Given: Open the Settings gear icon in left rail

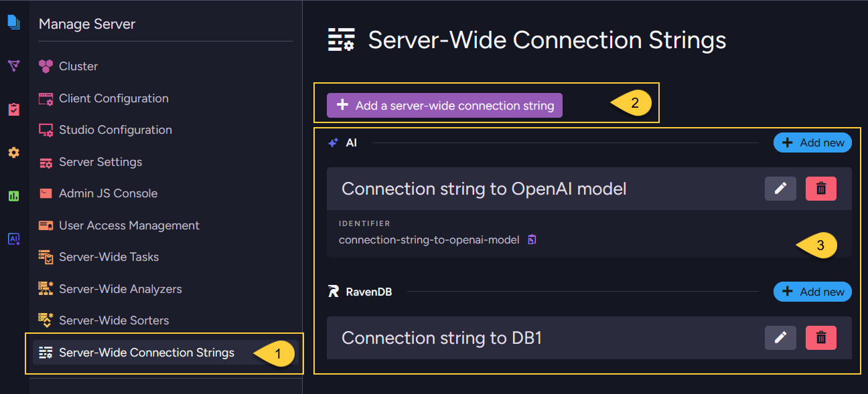Looking at the screenshot, I should (13, 153).
